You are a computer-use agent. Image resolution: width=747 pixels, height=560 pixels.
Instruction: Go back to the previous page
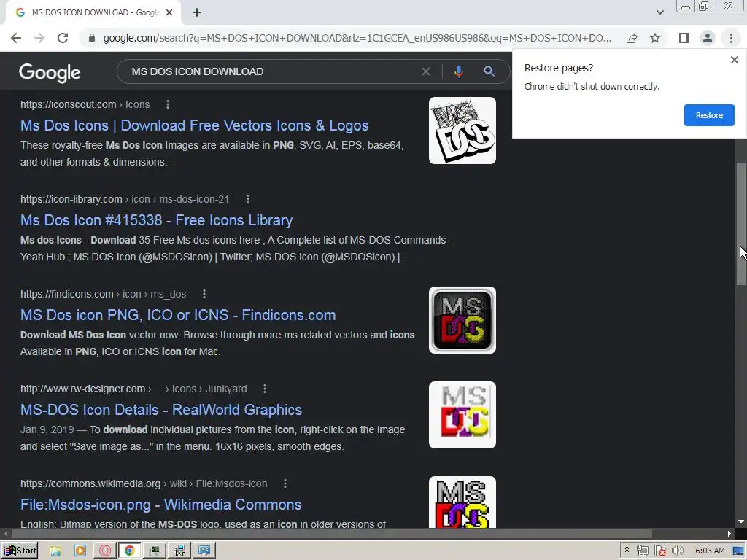[x=16, y=38]
